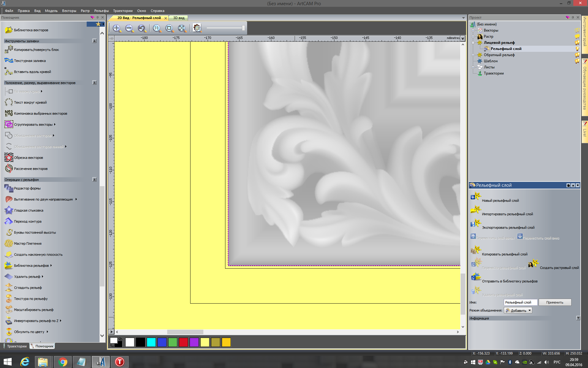
Task: Open the Vector Library star icon
Action: 9,30
